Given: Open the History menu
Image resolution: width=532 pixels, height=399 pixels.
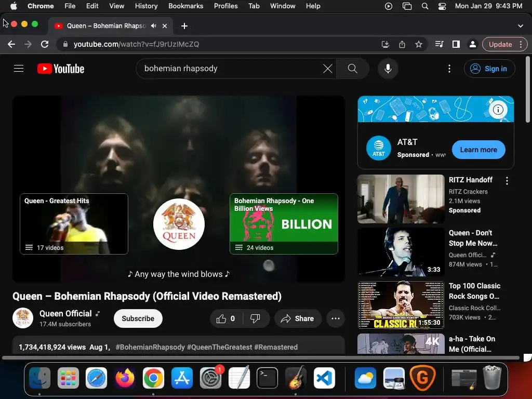Looking at the screenshot, I should 146,6.
